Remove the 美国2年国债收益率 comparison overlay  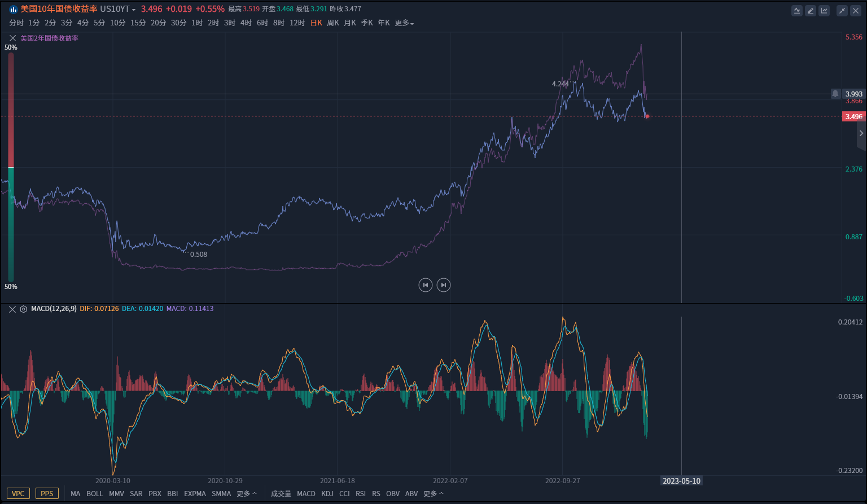tap(12, 38)
